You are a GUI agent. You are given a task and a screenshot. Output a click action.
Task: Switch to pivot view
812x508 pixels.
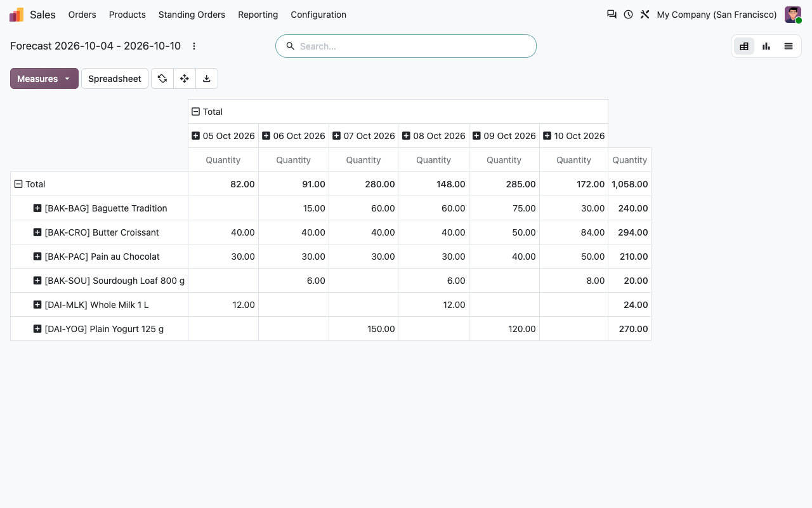point(744,46)
